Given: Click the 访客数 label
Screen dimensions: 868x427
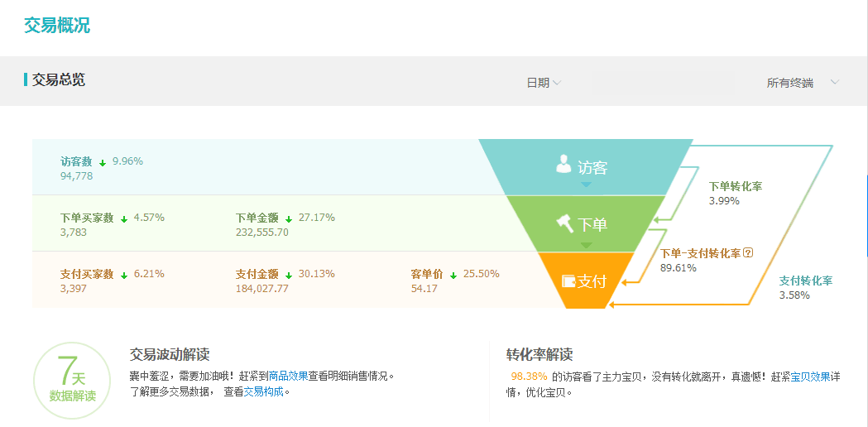Looking at the screenshot, I should pos(76,161).
